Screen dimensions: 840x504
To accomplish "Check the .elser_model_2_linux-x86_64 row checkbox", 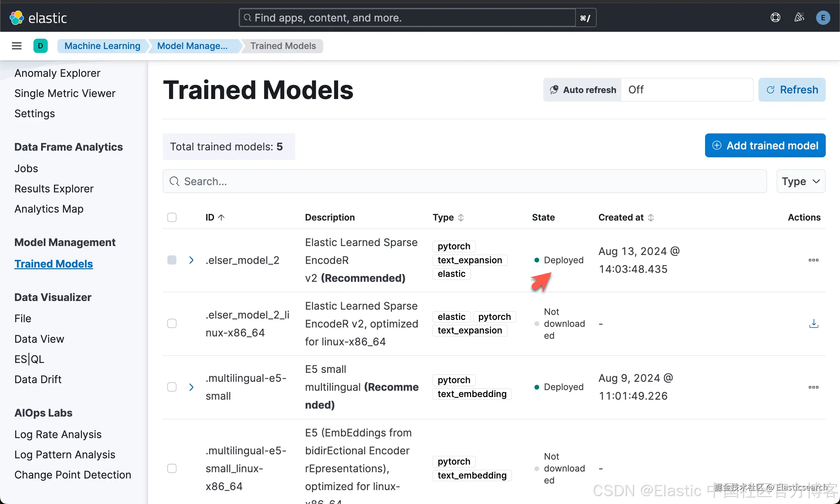I will point(172,324).
